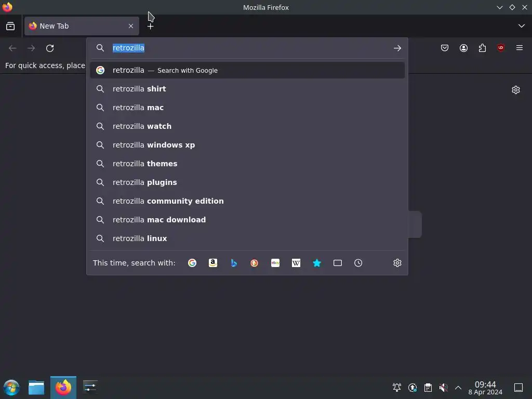
Task: Open Firefox account icon
Action: point(463,48)
